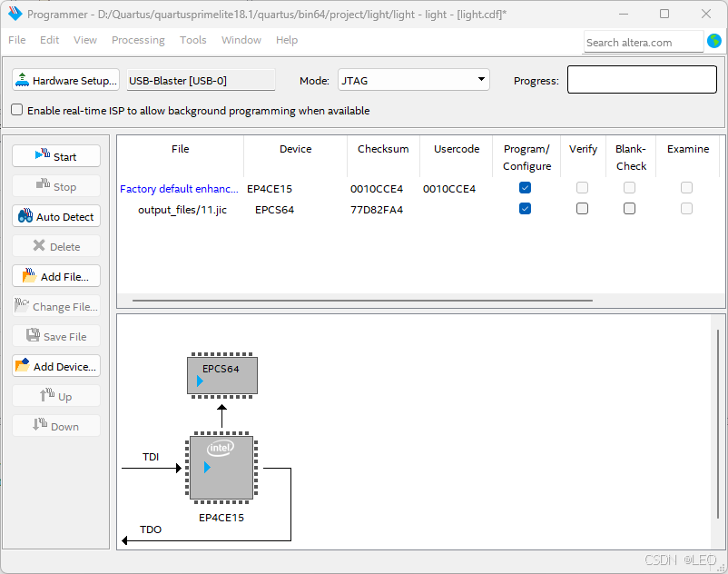Open the Processing menu
Image resolution: width=728 pixels, height=574 pixels.
(x=138, y=40)
